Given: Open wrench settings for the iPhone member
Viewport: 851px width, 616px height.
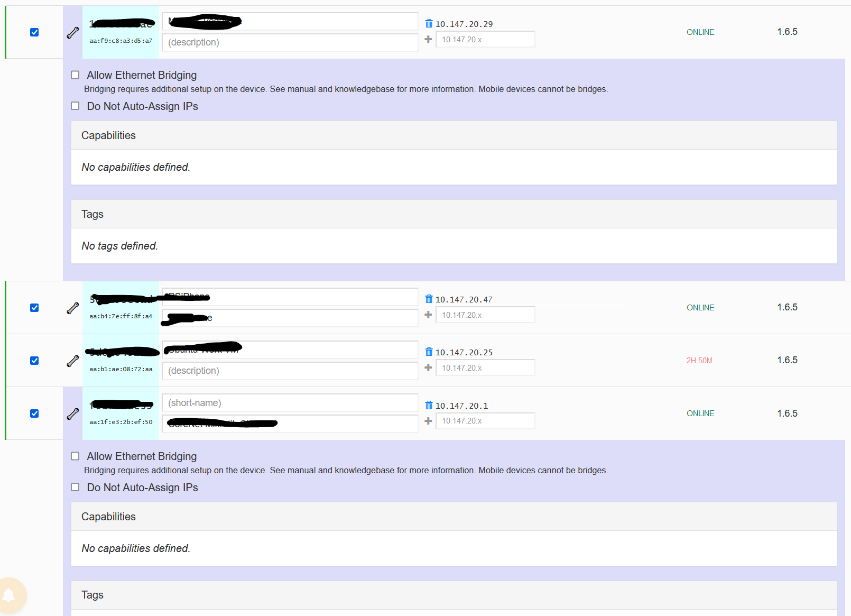Looking at the screenshot, I should pos(72,307).
